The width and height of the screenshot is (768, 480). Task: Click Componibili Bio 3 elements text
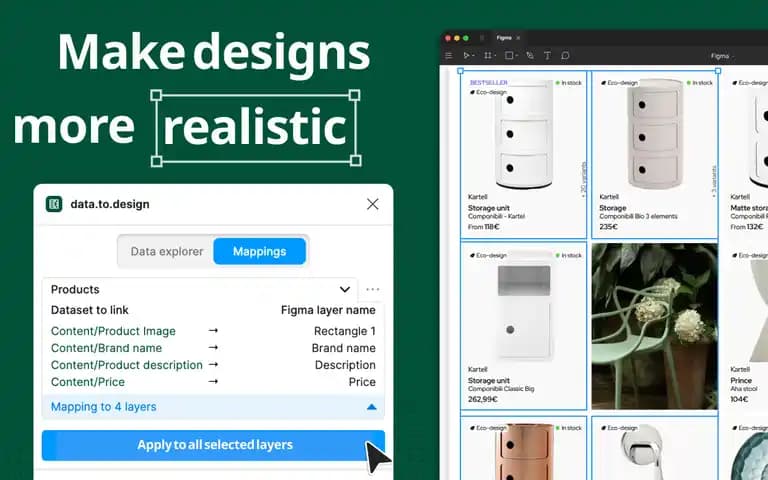[x=638, y=216]
